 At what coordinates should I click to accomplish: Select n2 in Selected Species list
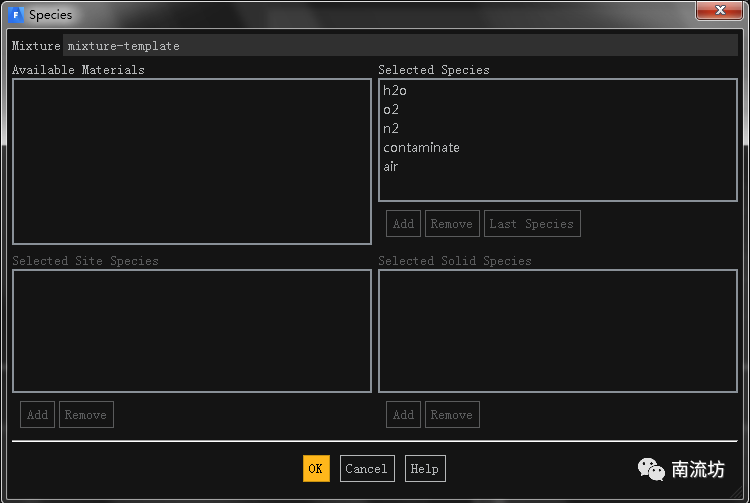coord(391,129)
